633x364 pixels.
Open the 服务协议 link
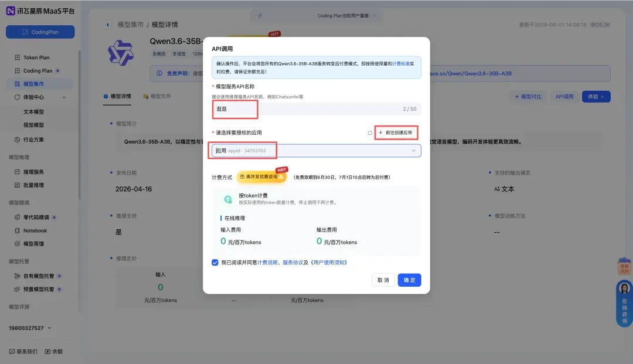292,263
